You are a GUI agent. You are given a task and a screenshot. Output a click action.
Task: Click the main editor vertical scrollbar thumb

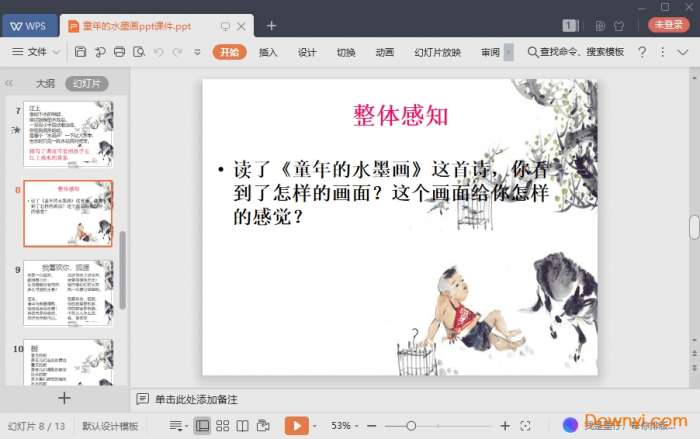click(694, 227)
